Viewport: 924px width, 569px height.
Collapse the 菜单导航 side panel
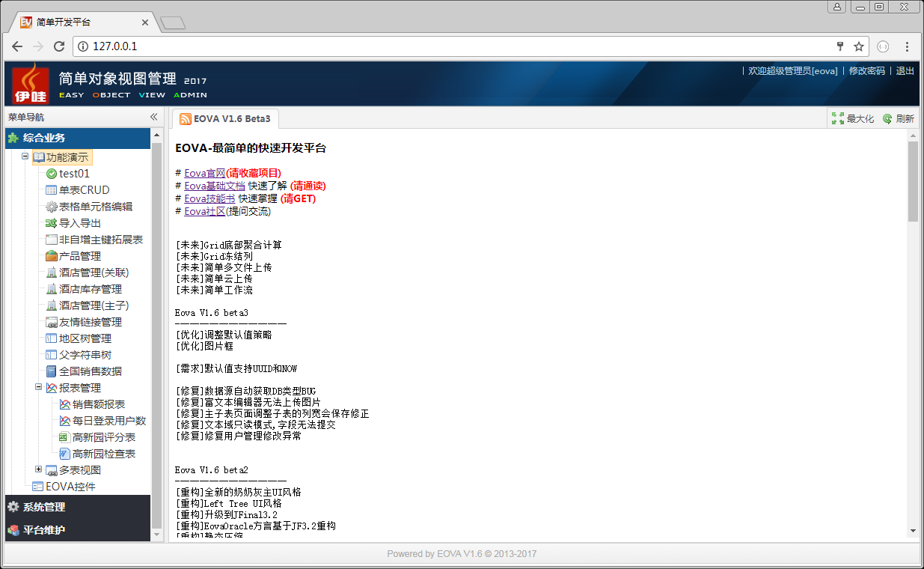click(154, 118)
